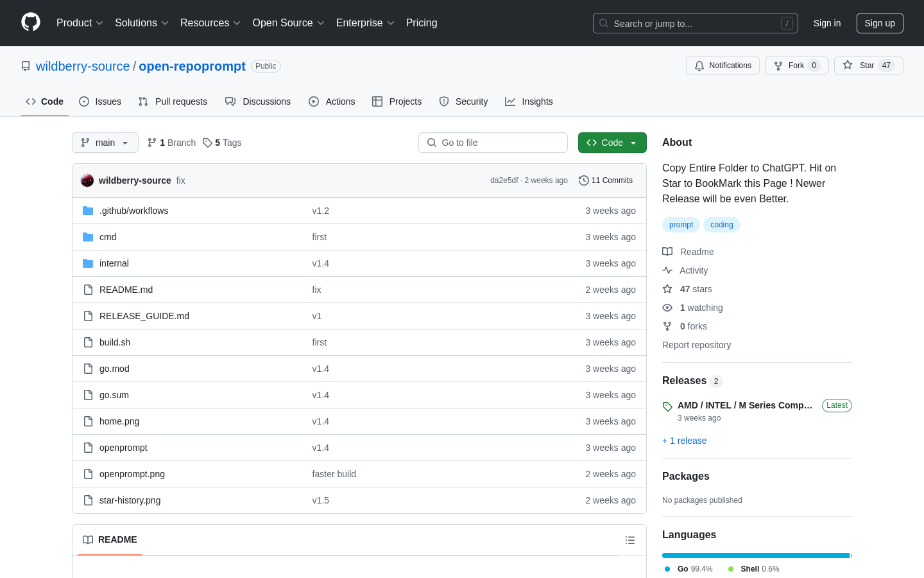Open the green Code dropdown button
This screenshot has width=924, height=578.
click(612, 143)
